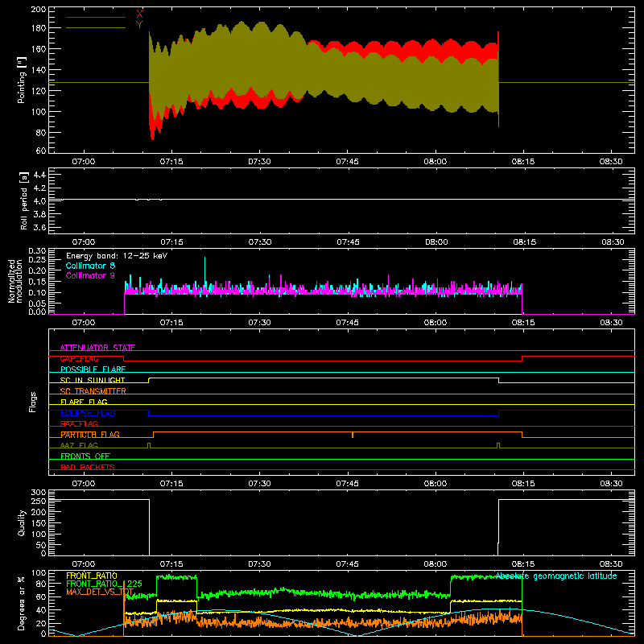Click the 08:30 tick label under Quality plot
Viewport: 644px width, 644px height.
pyautogui.click(x=611, y=564)
